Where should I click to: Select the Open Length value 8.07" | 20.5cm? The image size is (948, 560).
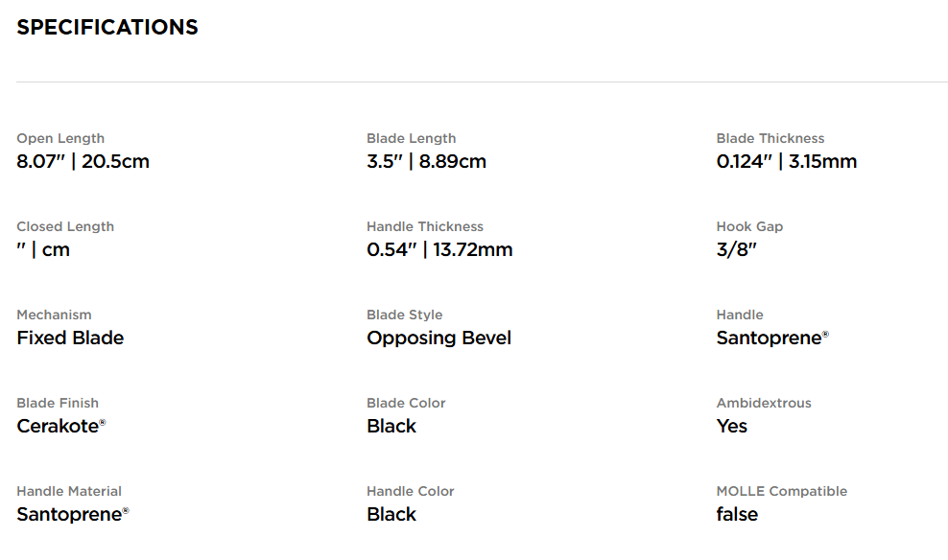[x=83, y=161]
